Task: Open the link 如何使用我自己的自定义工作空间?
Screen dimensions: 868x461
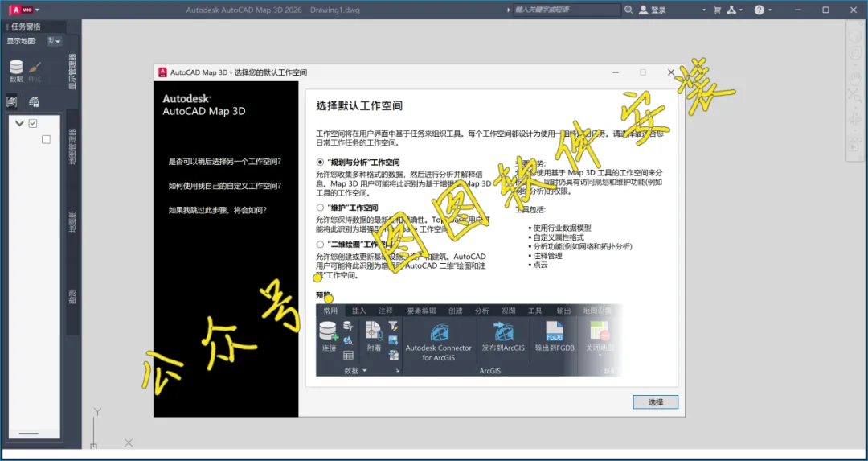Action: tap(225, 186)
